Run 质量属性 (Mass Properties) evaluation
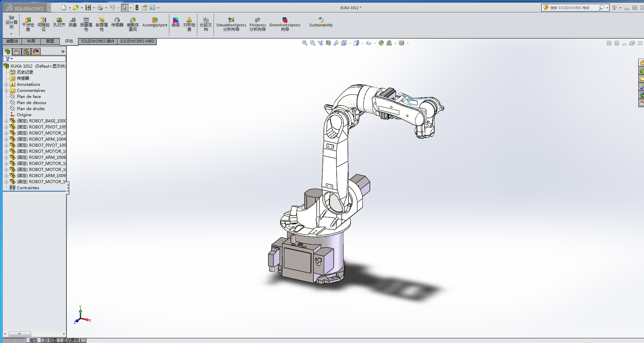Viewport: 644px width, 343px height. point(87,24)
